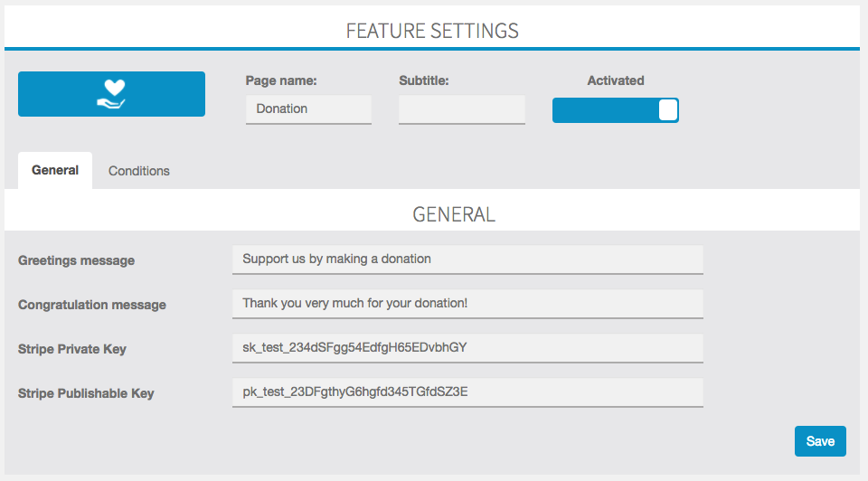Click the Stripe Publishable Key input
Image resolution: width=868 pixels, height=481 pixels.
[x=467, y=392]
